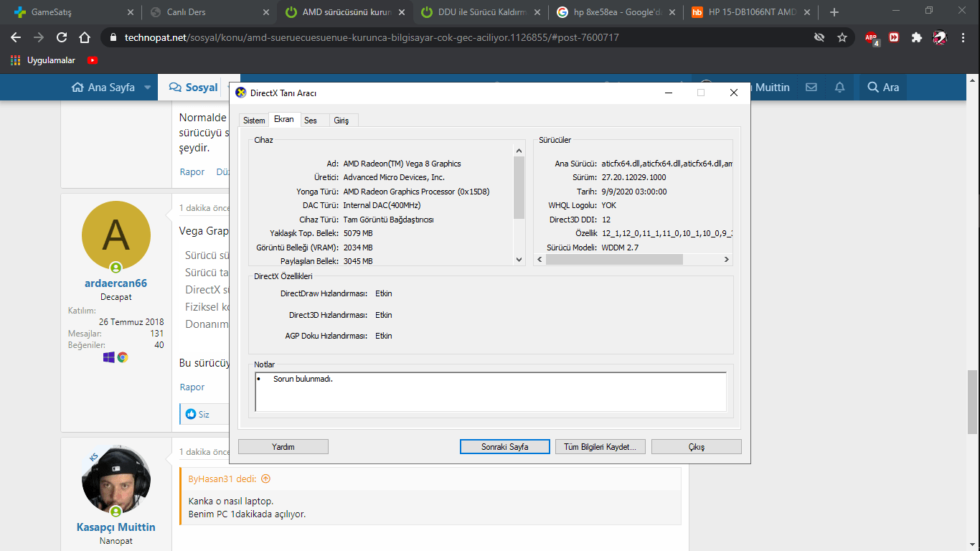Close the DDU ile Sürücü Kaldırma tab

pyautogui.click(x=537, y=12)
